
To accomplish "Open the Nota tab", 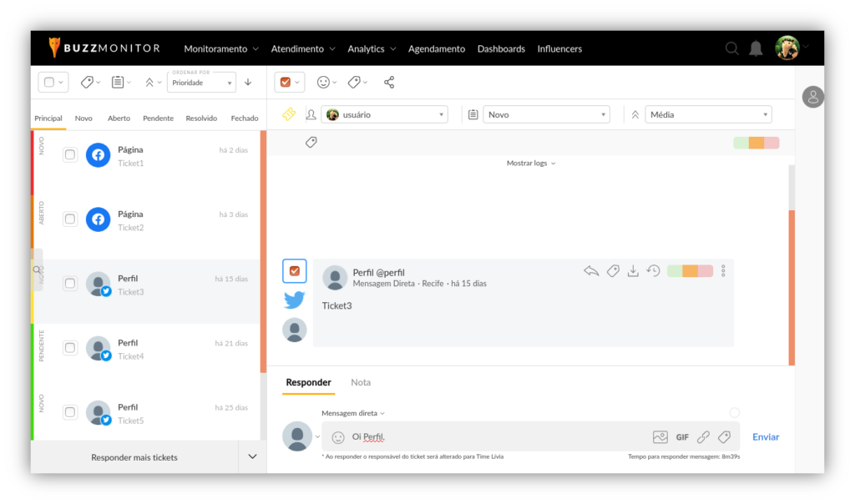I will [361, 382].
